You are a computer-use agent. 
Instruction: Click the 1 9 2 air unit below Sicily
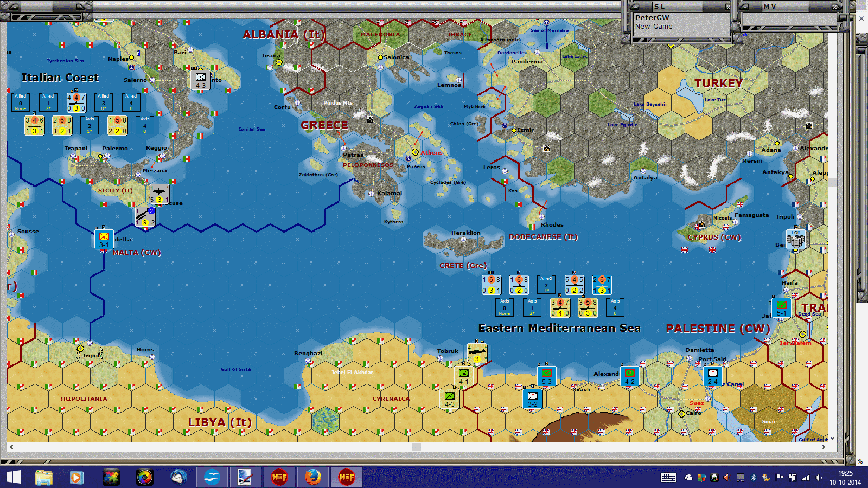145,216
